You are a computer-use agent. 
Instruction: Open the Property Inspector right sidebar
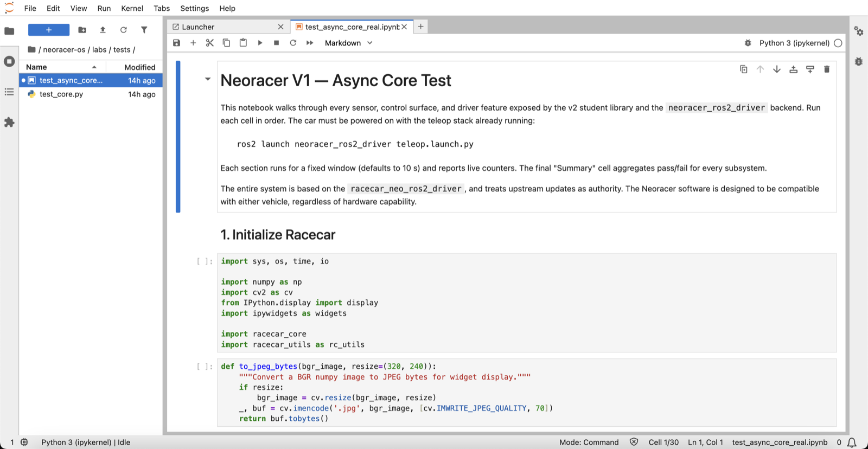tap(858, 31)
